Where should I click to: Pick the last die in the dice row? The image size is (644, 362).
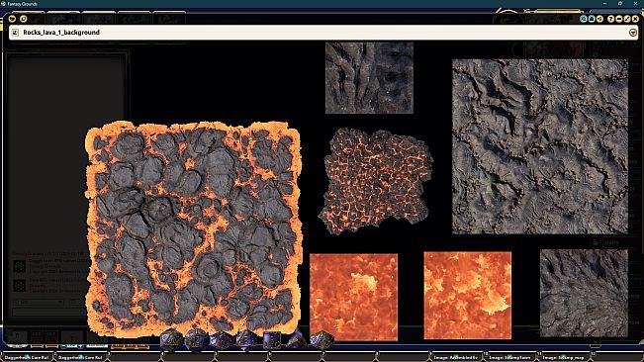point(322,340)
